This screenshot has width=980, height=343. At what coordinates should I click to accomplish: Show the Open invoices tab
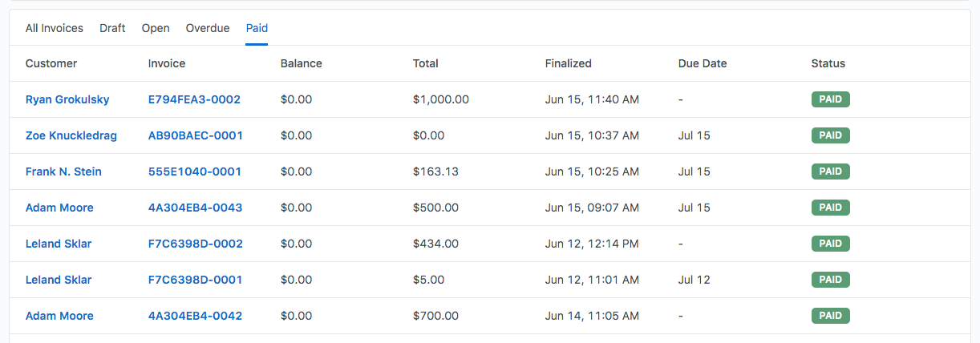(156, 28)
